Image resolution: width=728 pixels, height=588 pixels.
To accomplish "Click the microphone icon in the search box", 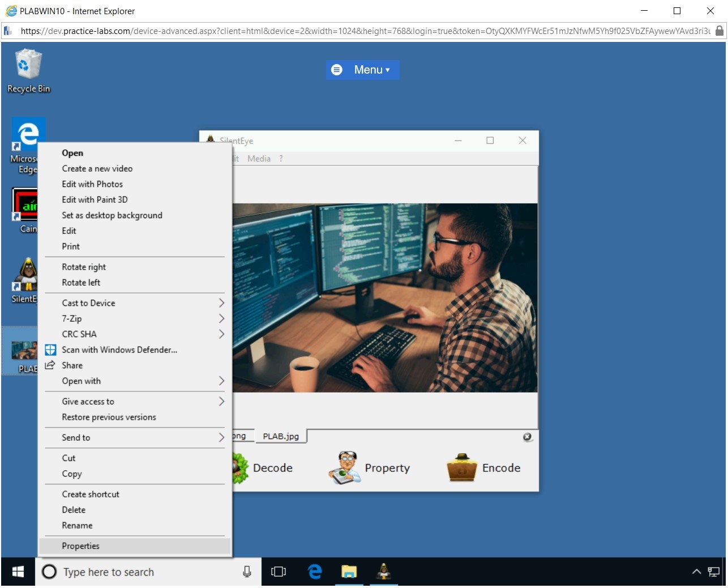I will pyautogui.click(x=247, y=572).
